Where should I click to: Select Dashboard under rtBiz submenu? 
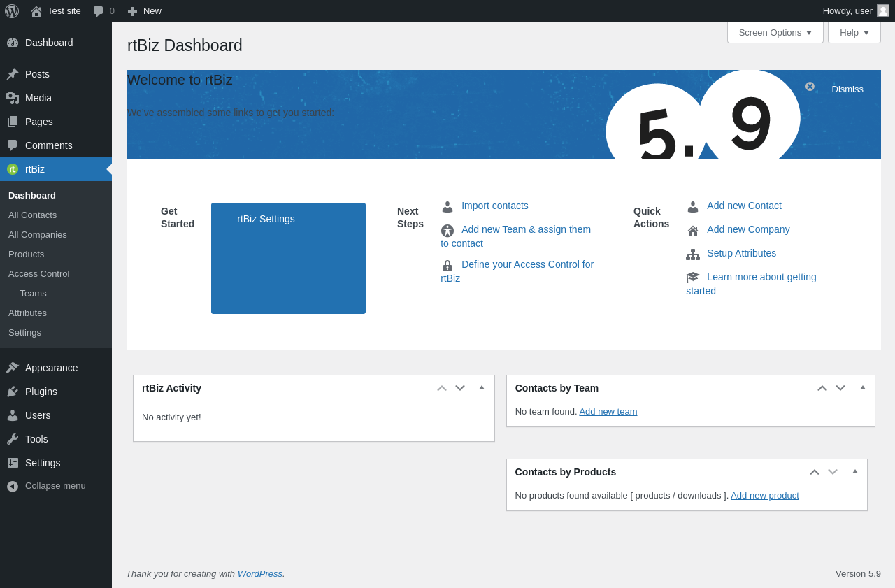56,196
